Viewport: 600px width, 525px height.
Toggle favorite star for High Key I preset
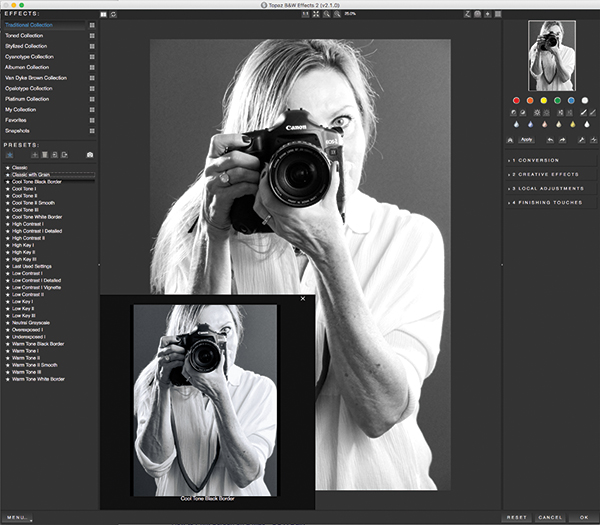click(7, 245)
